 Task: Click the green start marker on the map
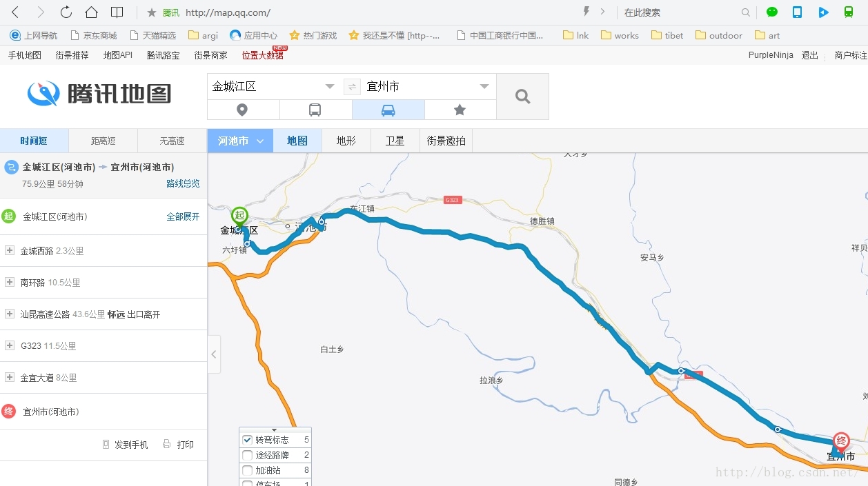[x=239, y=217]
